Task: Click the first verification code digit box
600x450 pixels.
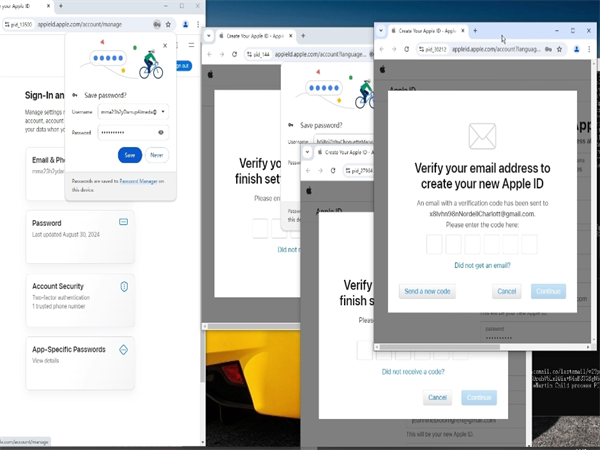Action: [436, 245]
